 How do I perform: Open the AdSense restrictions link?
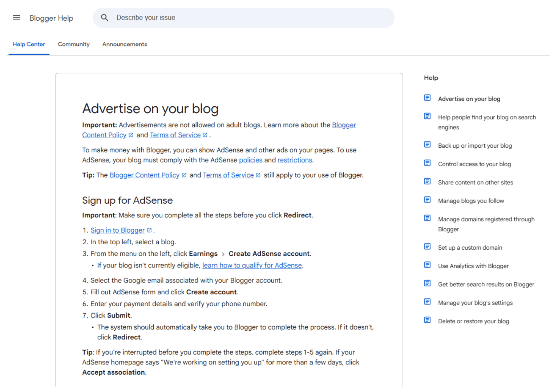point(295,160)
